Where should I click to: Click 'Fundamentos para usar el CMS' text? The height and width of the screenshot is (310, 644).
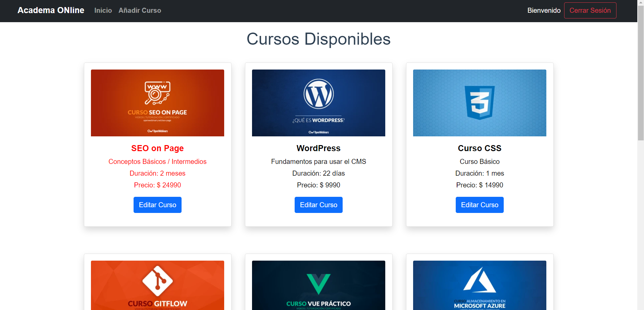tap(318, 162)
